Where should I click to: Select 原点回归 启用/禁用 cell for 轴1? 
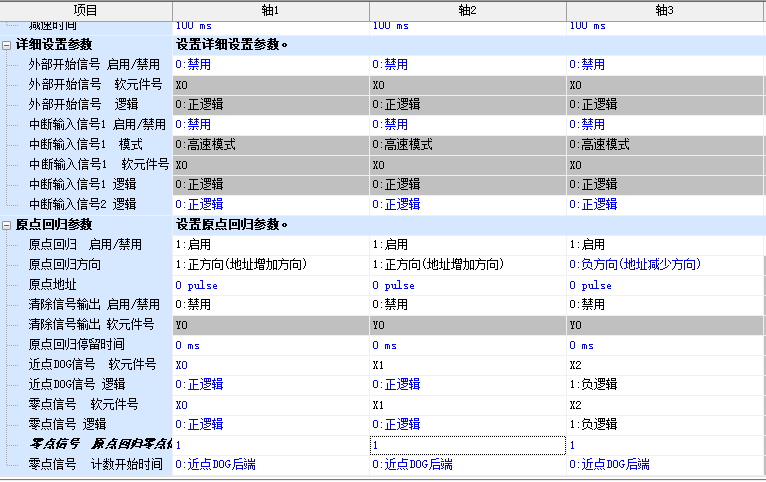pos(271,245)
